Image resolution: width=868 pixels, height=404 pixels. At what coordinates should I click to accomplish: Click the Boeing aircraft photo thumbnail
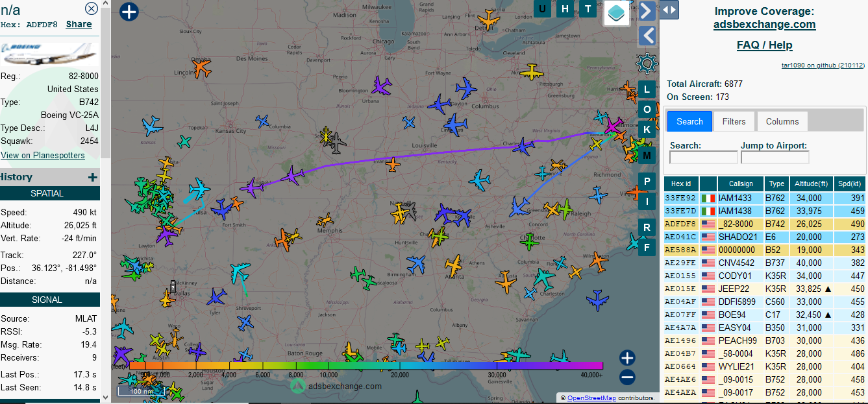[50, 54]
